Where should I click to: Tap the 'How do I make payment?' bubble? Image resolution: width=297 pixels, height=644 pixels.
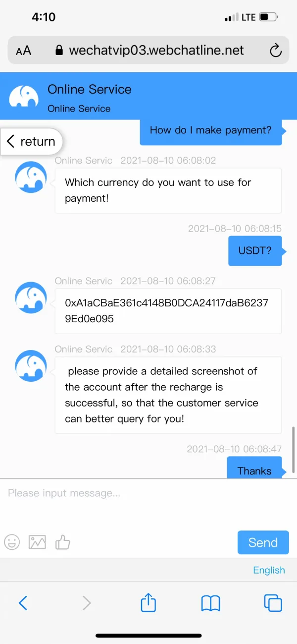coord(211,130)
